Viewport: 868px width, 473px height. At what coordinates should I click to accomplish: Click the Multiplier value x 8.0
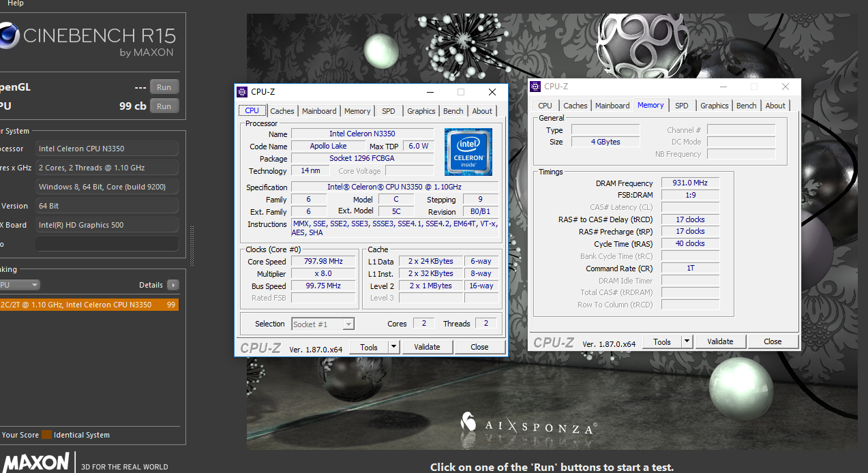(x=323, y=274)
